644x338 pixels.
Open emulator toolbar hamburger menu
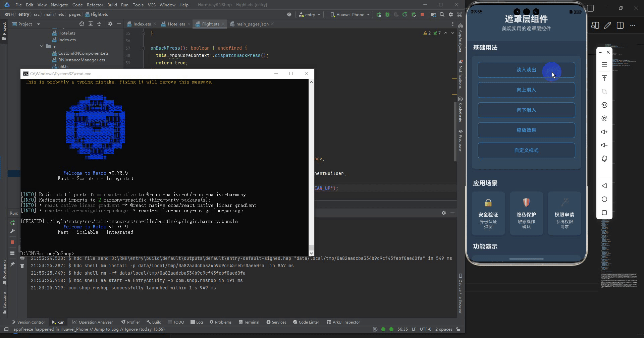604,64
